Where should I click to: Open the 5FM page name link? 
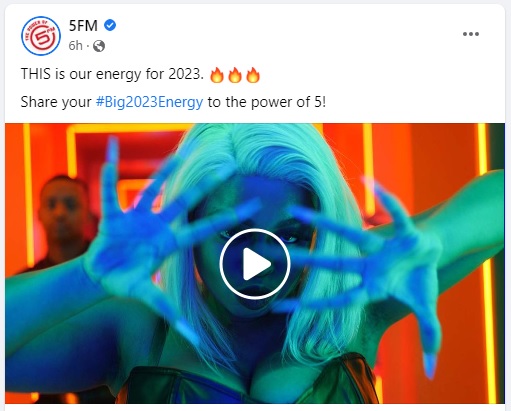point(83,26)
